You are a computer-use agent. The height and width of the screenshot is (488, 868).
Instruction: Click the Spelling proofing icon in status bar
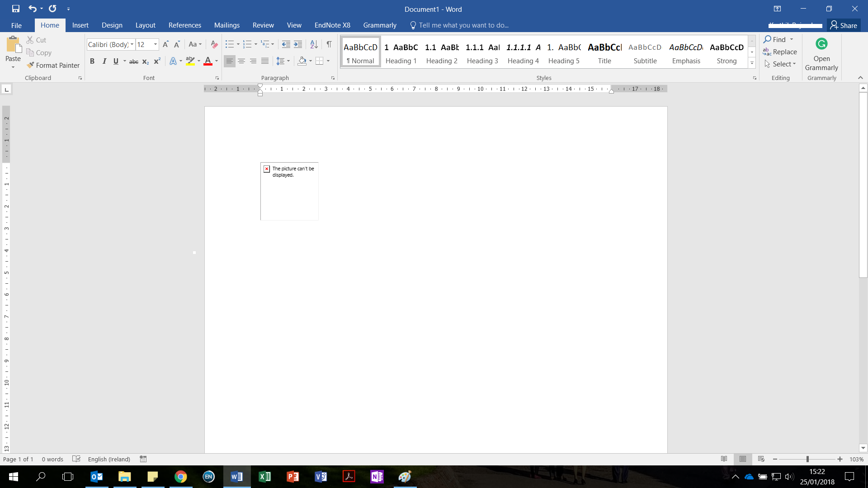pos(76,459)
